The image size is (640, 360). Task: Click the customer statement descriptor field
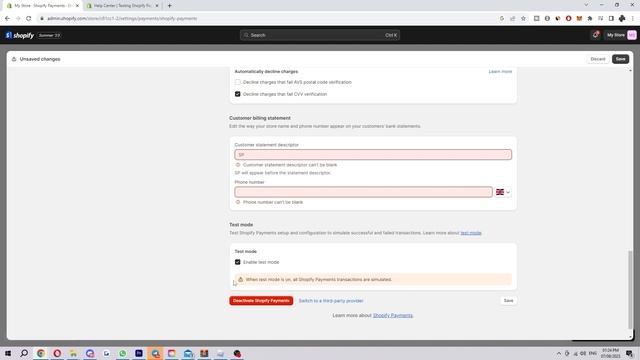pyautogui.click(x=373, y=155)
